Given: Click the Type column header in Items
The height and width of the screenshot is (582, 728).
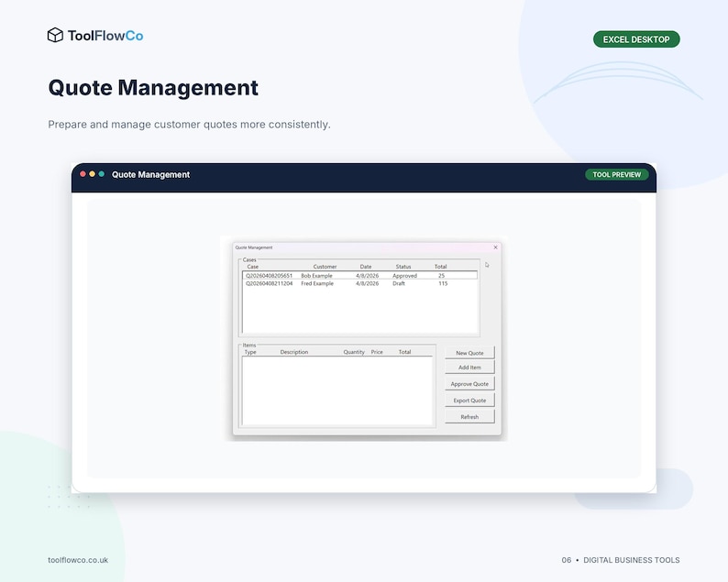Looking at the screenshot, I should [250, 352].
